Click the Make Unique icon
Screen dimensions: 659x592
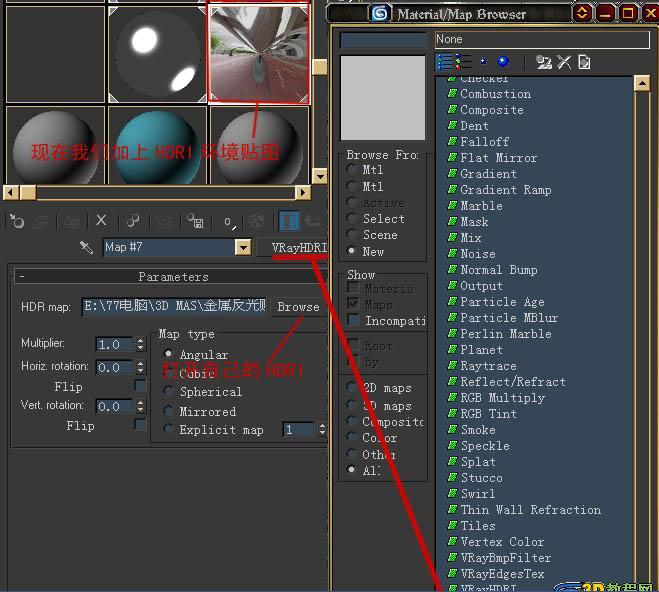click(x=133, y=221)
